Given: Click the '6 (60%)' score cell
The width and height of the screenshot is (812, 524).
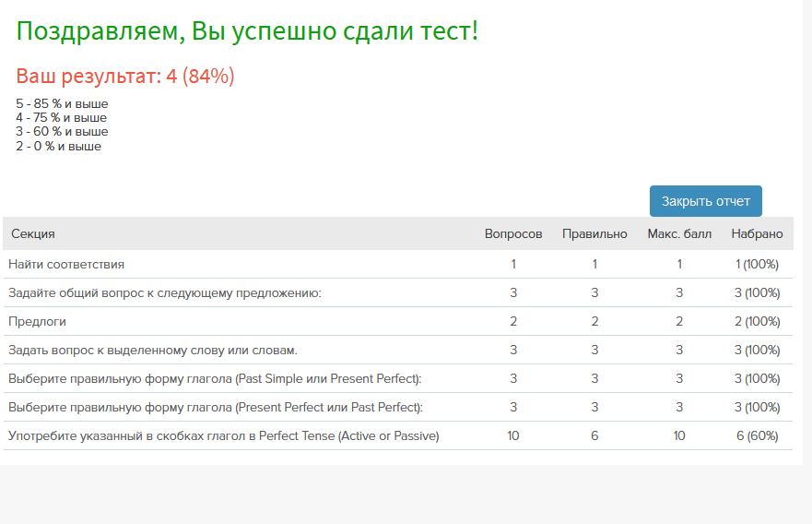Looking at the screenshot, I should click(757, 435).
